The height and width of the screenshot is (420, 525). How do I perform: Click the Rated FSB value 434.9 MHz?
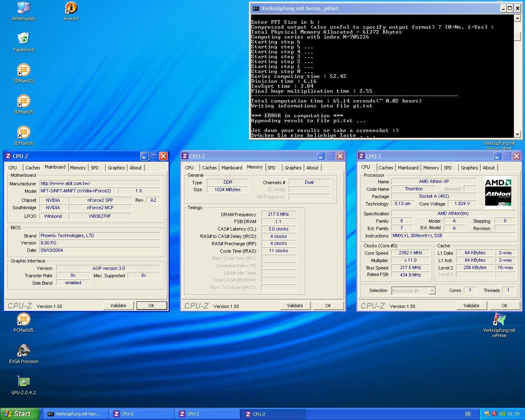410,275
